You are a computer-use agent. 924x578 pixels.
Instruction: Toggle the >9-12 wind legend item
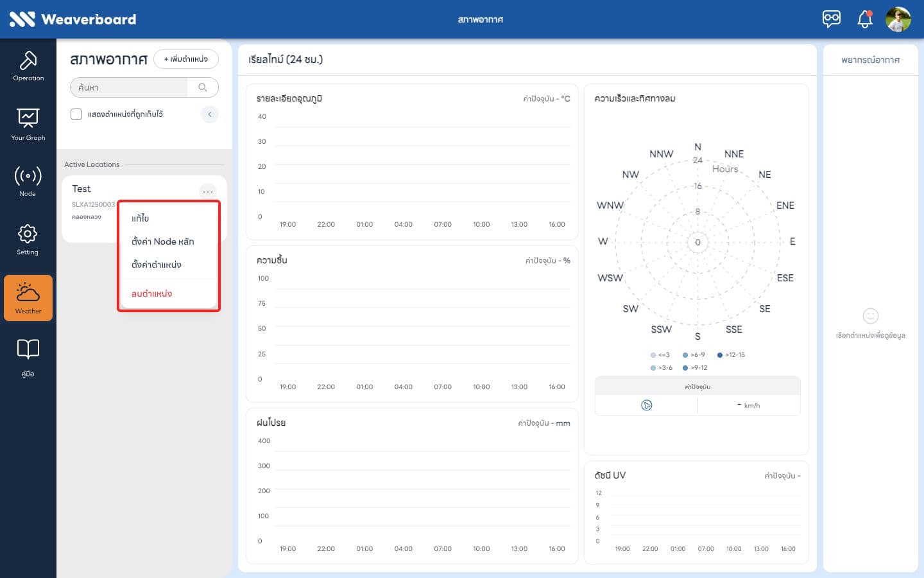point(695,368)
